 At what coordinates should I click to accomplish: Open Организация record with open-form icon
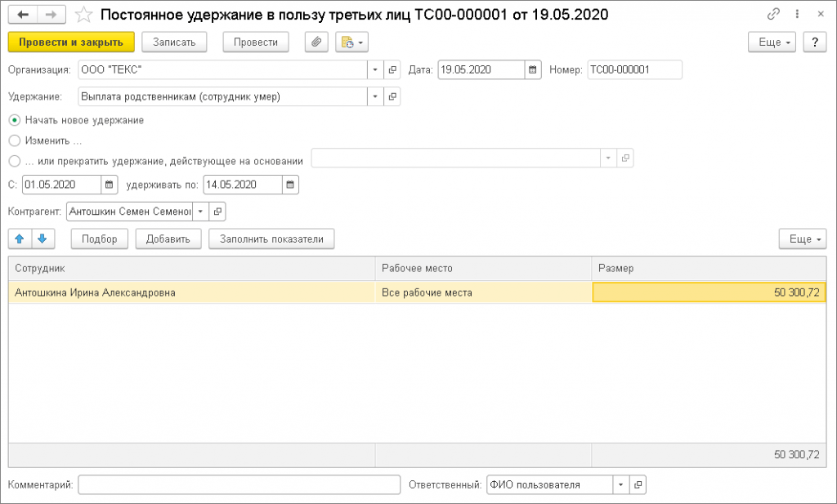[x=392, y=70]
